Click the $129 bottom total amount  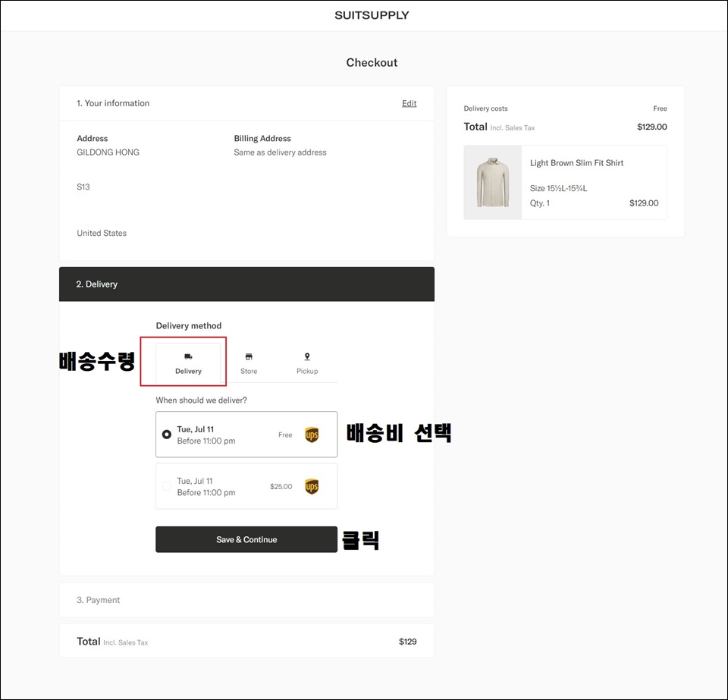[x=408, y=642]
